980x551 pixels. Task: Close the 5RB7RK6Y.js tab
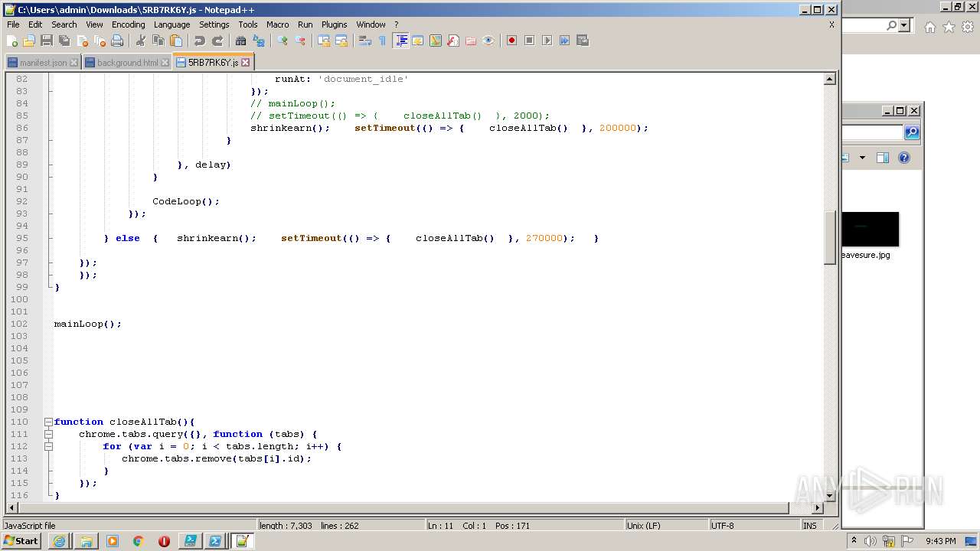[x=246, y=63]
